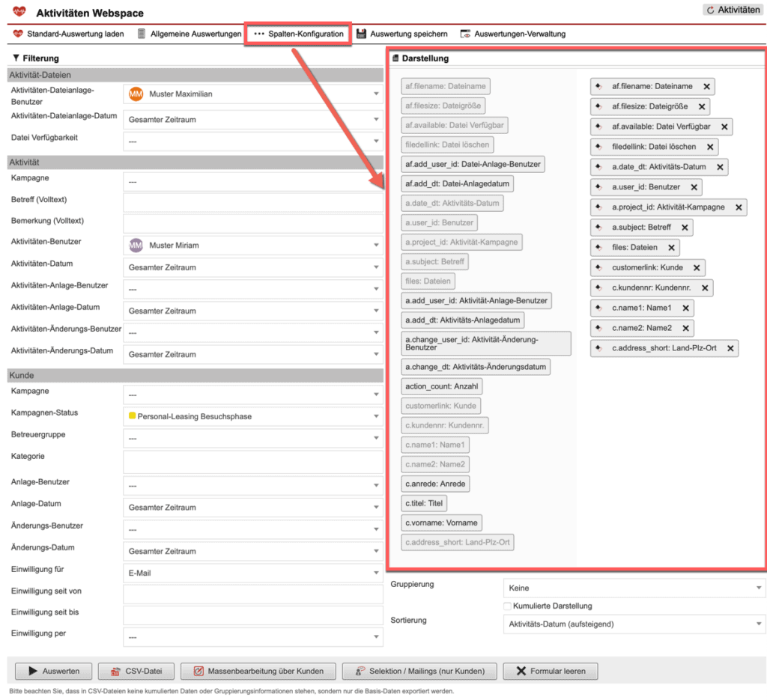Open the Sortierung dropdown showing Aktivitäten-Datum
This screenshot has height=700, width=767.
pos(633,624)
